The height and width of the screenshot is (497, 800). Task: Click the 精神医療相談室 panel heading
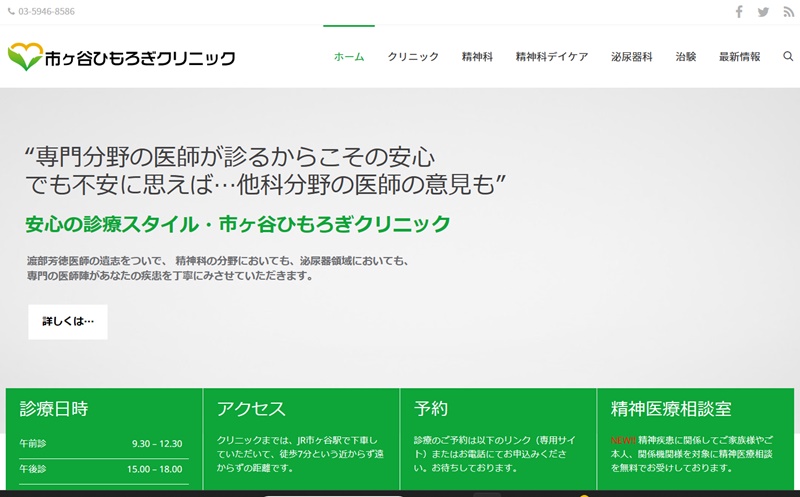671,409
